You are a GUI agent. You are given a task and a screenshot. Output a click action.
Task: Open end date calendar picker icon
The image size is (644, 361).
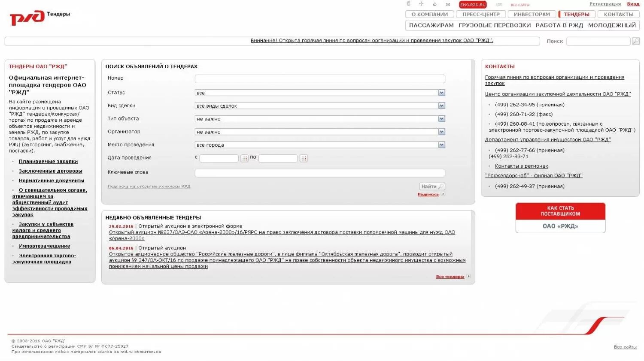pos(304,158)
